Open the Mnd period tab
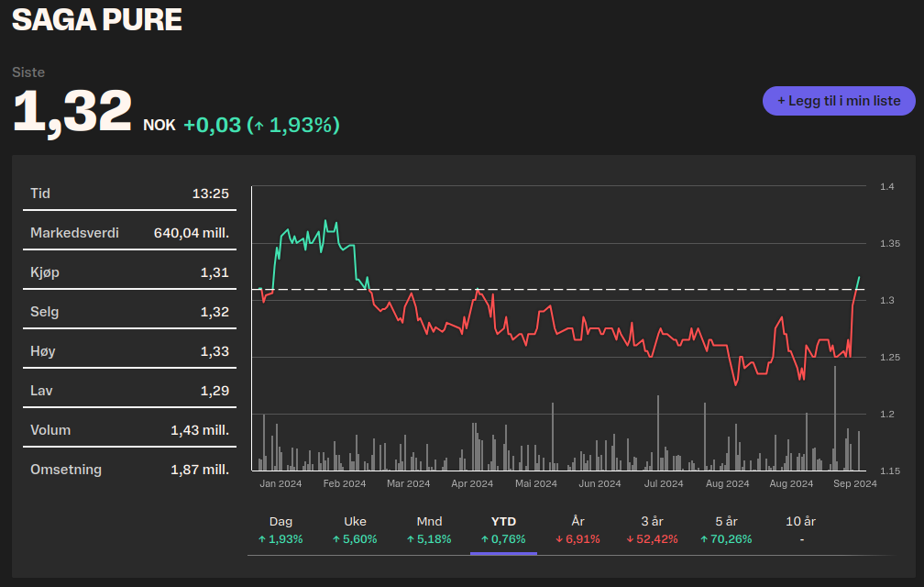924x587 pixels. pyautogui.click(x=429, y=530)
